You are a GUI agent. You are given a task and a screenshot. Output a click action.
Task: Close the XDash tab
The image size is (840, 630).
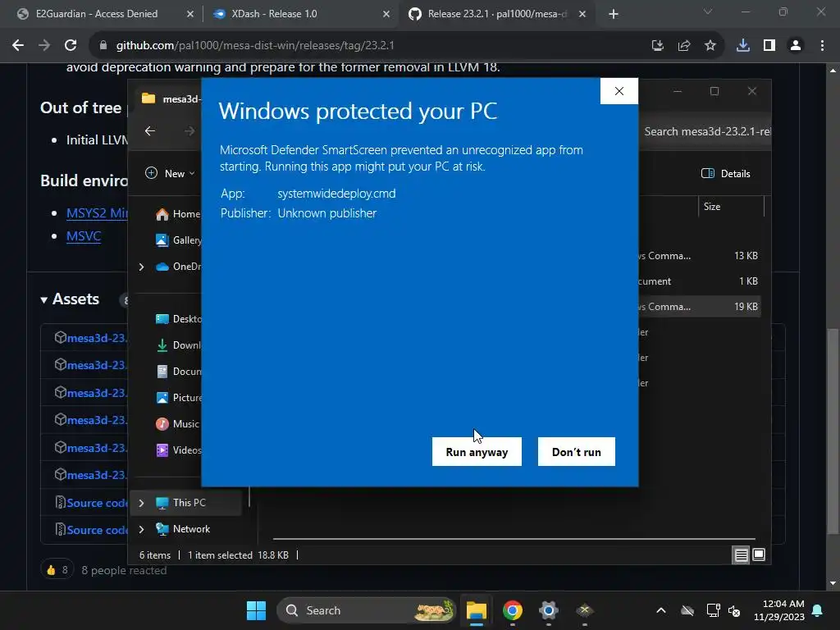coord(386,14)
